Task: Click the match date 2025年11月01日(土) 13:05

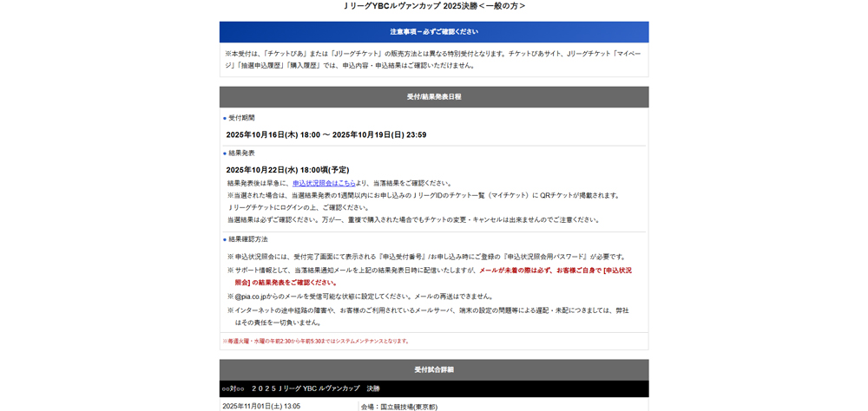Action: click(261, 406)
